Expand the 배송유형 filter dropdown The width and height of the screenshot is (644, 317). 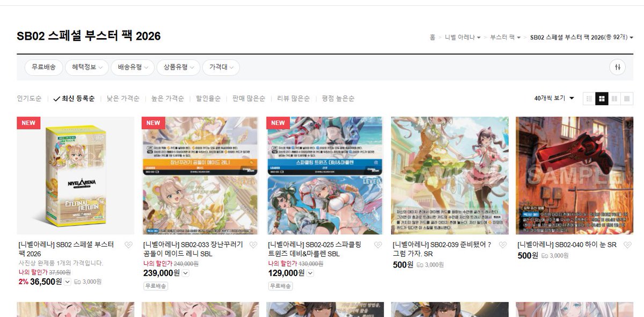pyautogui.click(x=133, y=67)
